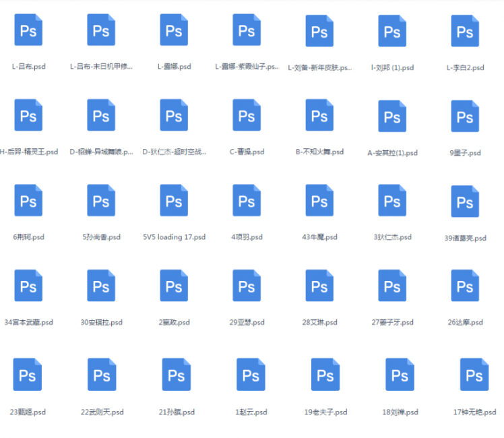Click the 2嬴政.psd Ps icon
The image size is (504, 438).
click(174, 285)
